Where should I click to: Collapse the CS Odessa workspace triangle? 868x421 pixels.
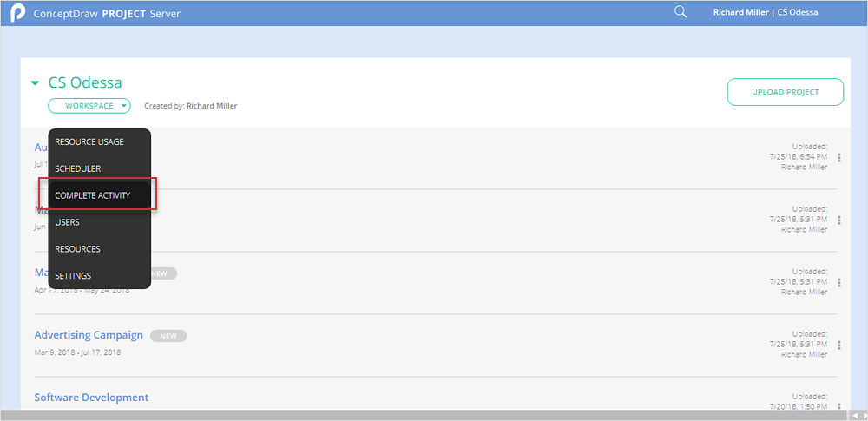click(x=36, y=83)
